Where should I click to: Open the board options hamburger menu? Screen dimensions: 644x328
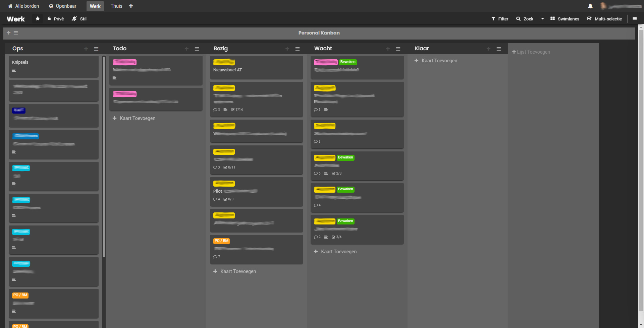click(635, 18)
